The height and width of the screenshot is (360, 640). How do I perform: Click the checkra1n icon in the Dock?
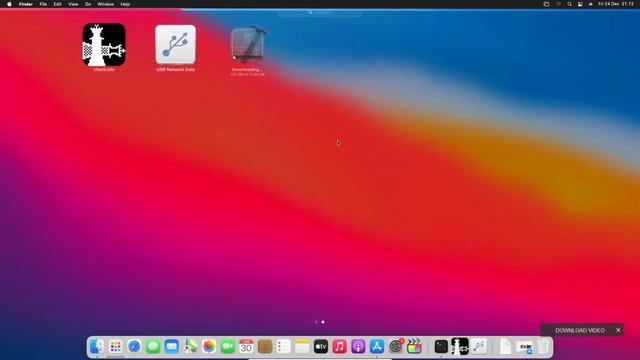460,347
